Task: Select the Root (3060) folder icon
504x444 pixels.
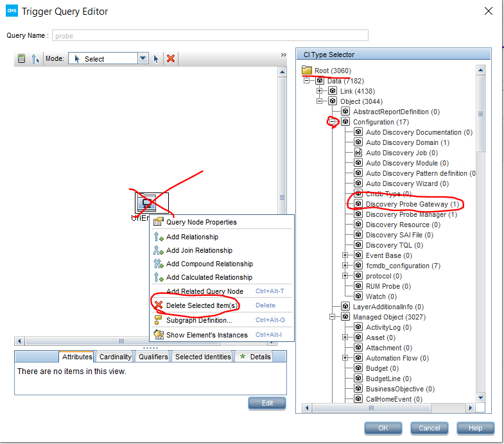Action: pos(307,71)
